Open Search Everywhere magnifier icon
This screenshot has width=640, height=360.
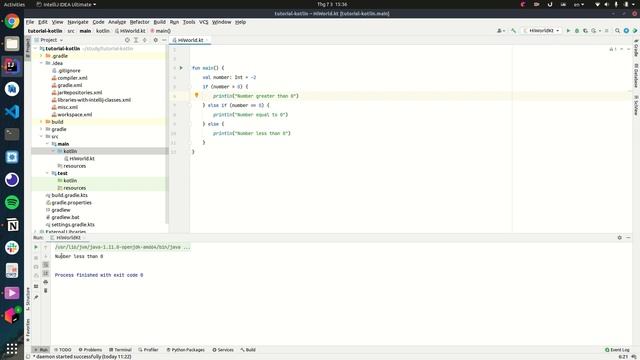click(618, 31)
